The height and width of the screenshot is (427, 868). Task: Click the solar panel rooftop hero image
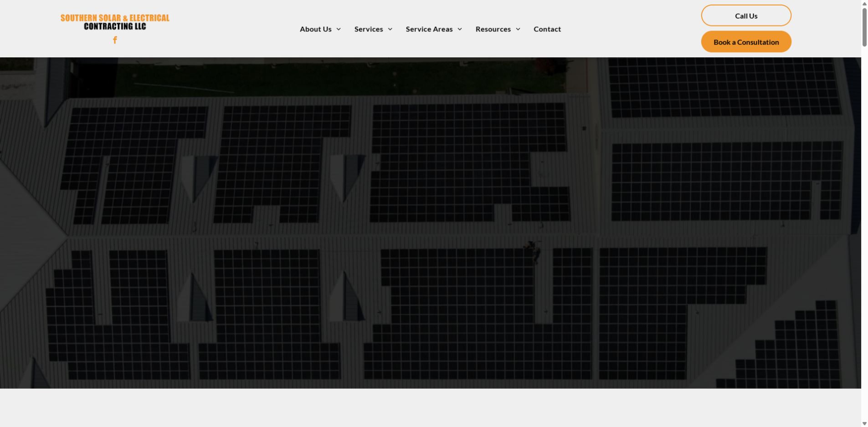point(431,223)
